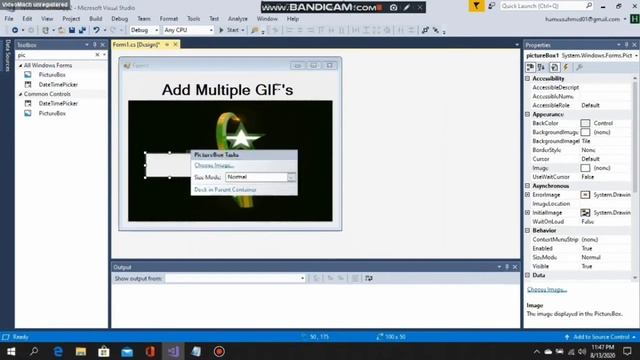The width and height of the screenshot is (640, 360).
Task: Expand the ErrorImage property
Action: [527, 195]
